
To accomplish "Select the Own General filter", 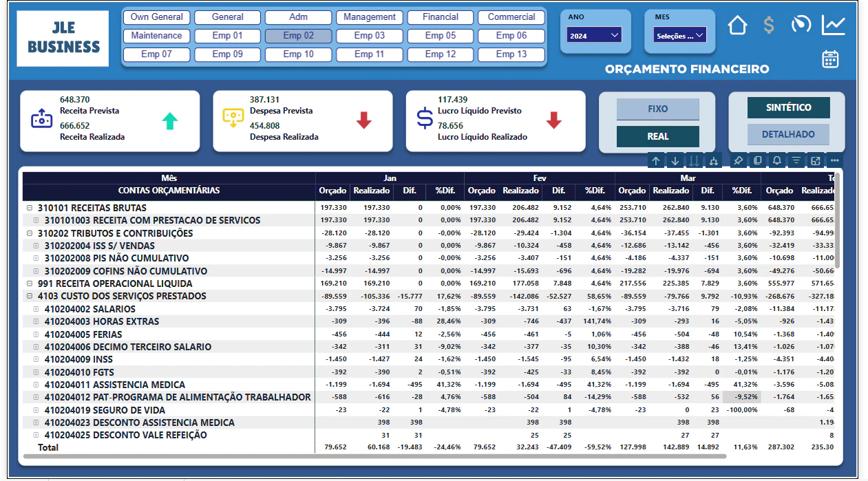I will (156, 17).
